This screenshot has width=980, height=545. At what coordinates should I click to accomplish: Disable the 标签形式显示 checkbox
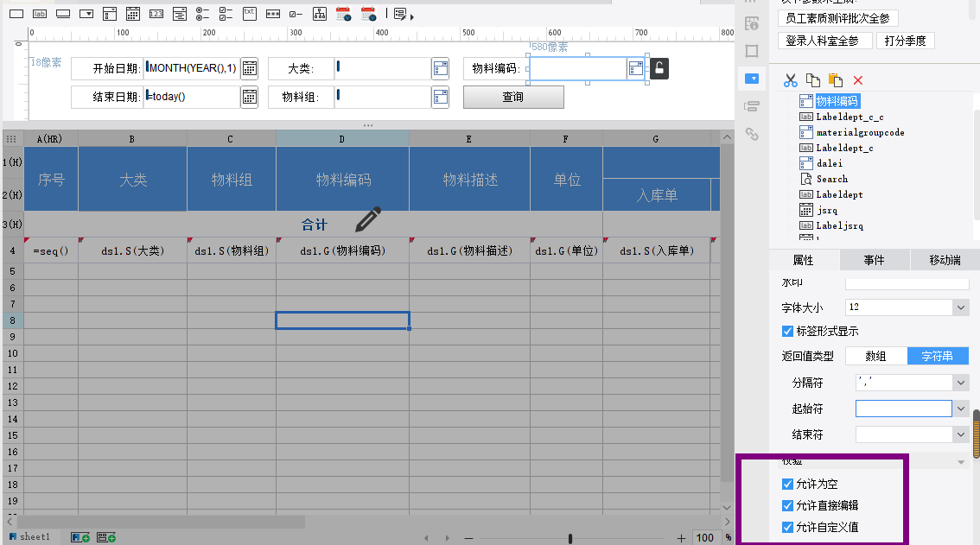point(787,332)
